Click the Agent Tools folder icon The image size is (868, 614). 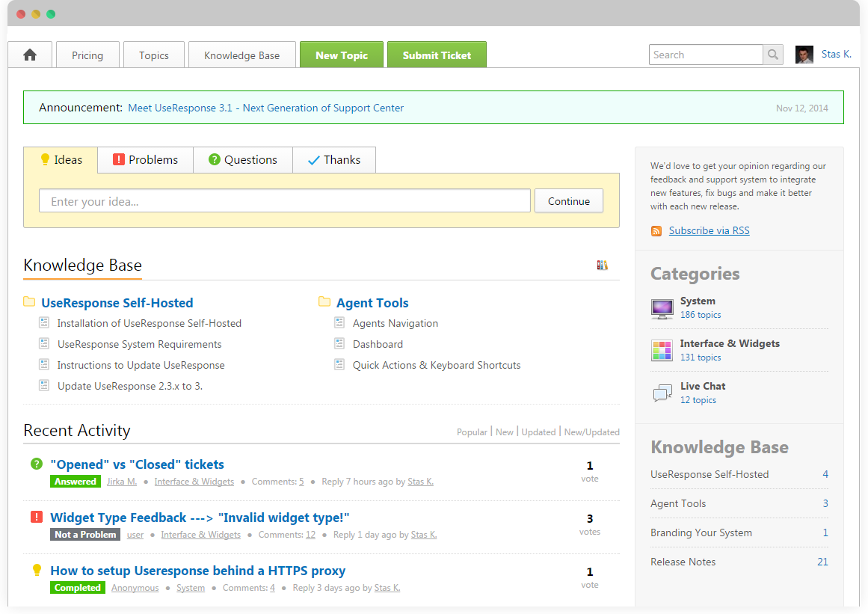pyautogui.click(x=324, y=301)
